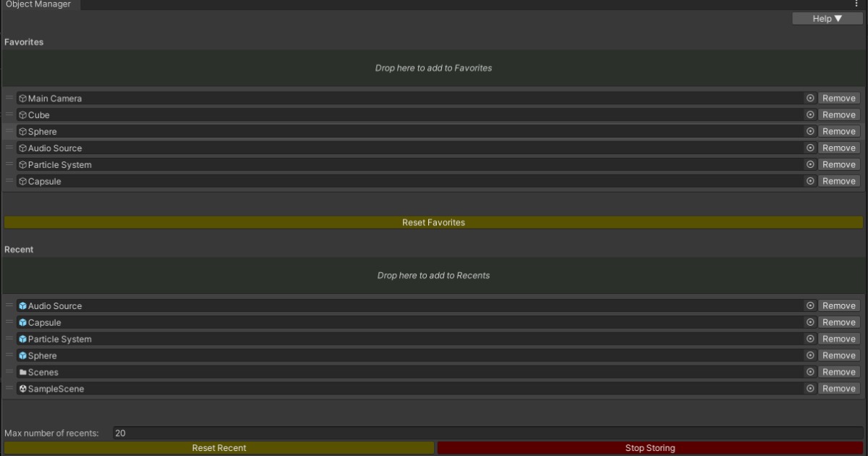Viewport: 868px width, 456px height.
Task: Click folder icon of Scenes entry
Action: (23, 373)
